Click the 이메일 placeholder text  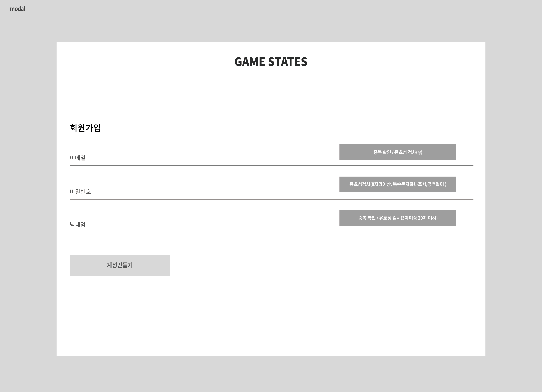(77, 158)
